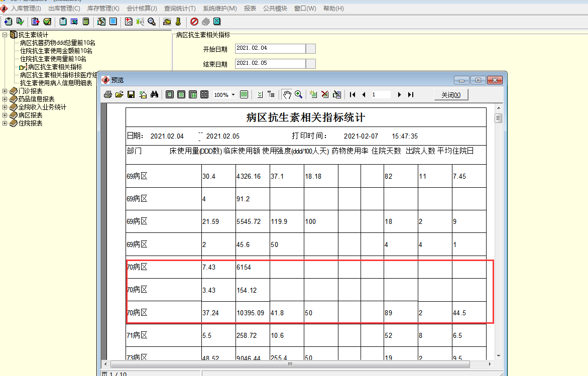Image resolution: width=588 pixels, height=376 pixels.
Task: Click the red prohibition stop icon
Action: point(194,22)
